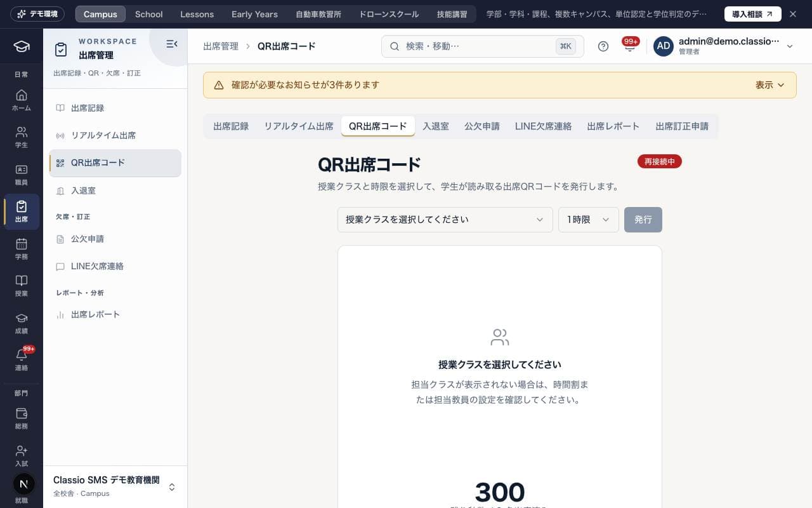Collapse the workspace sidebar panel
This screenshot has width=812, height=508.
tap(171, 44)
